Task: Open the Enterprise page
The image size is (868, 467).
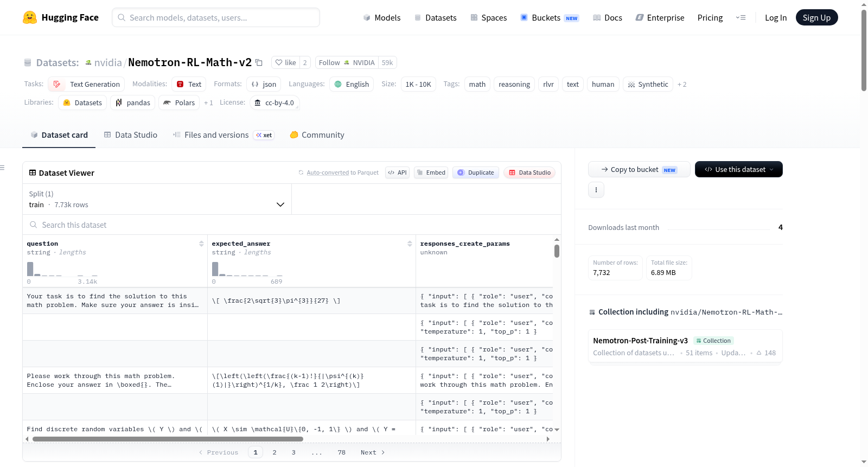Action: tap(660, 18)
